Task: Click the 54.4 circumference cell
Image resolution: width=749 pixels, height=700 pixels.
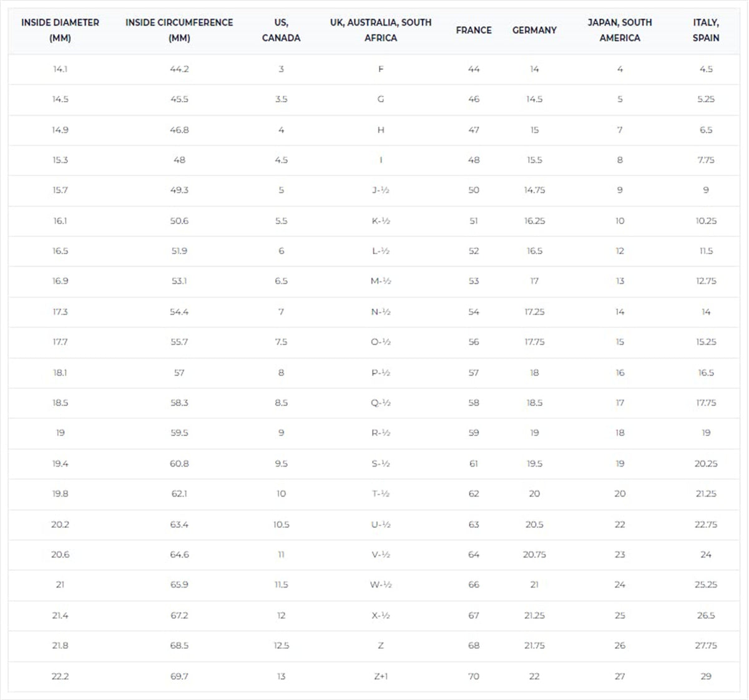Action: [x=179, y=312]
